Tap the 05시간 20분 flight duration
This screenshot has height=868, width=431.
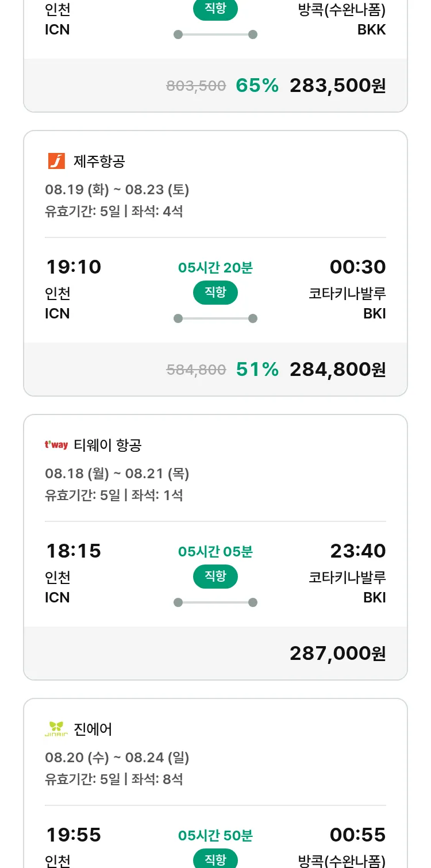pos(215,267)
